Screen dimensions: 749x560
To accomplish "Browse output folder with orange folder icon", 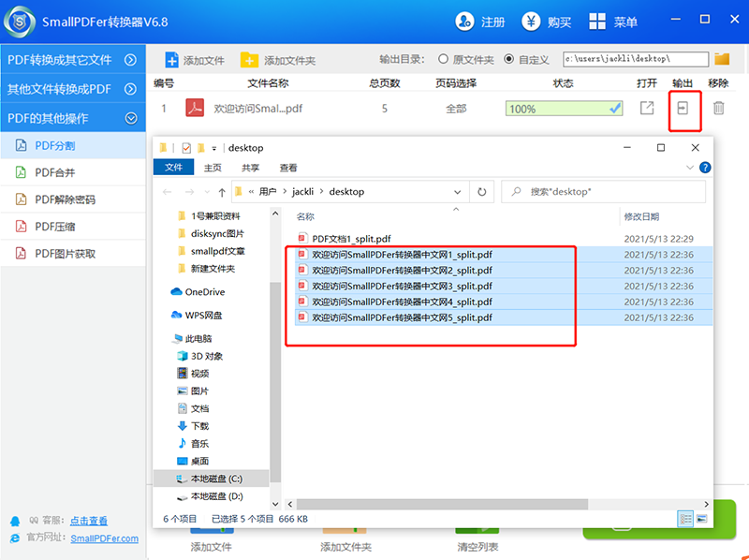I will [x=722, y=59].
